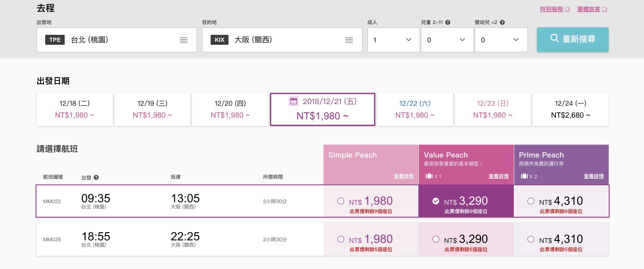Click 2小時30分 duration for MM028
Image resolution: width=644 pixels, height=269 pixels.
[275, 240]
